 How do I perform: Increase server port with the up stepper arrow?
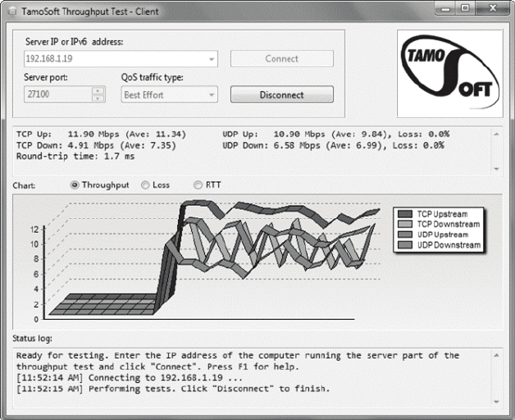(x=98, y=90)
